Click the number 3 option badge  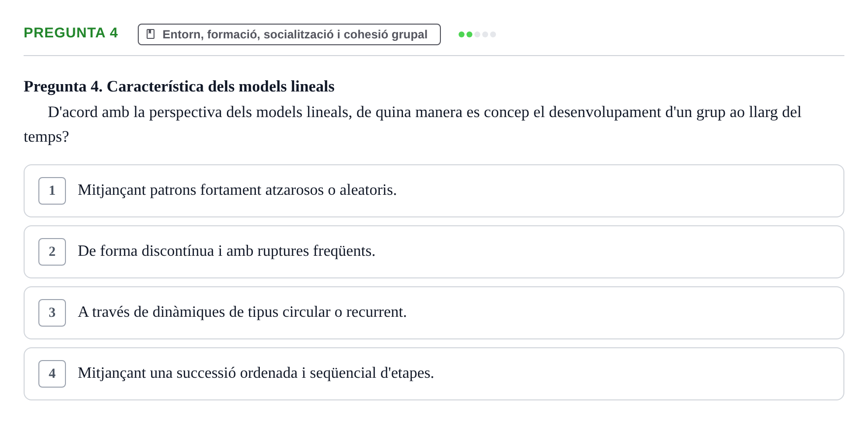[x=52, y=313]
